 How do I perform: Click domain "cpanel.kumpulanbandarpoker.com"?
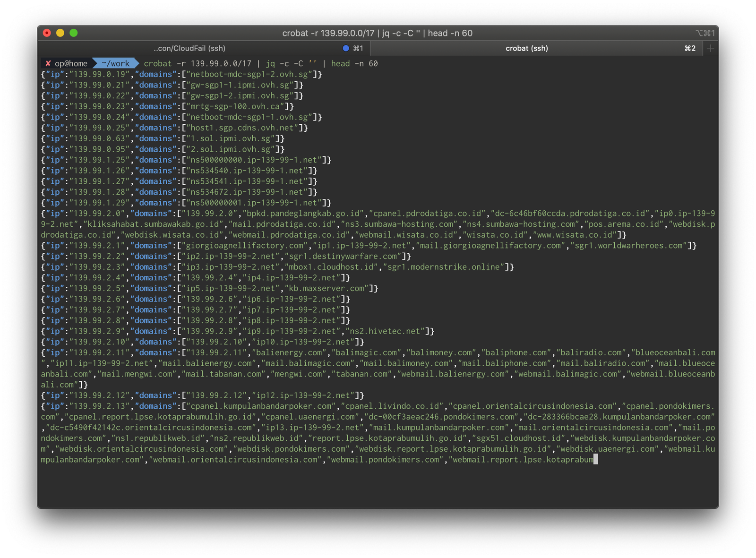[261, 406]
